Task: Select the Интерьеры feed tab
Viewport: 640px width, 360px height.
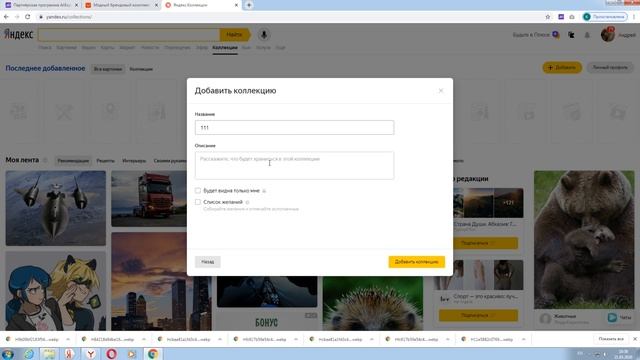Action: [134, 161]
